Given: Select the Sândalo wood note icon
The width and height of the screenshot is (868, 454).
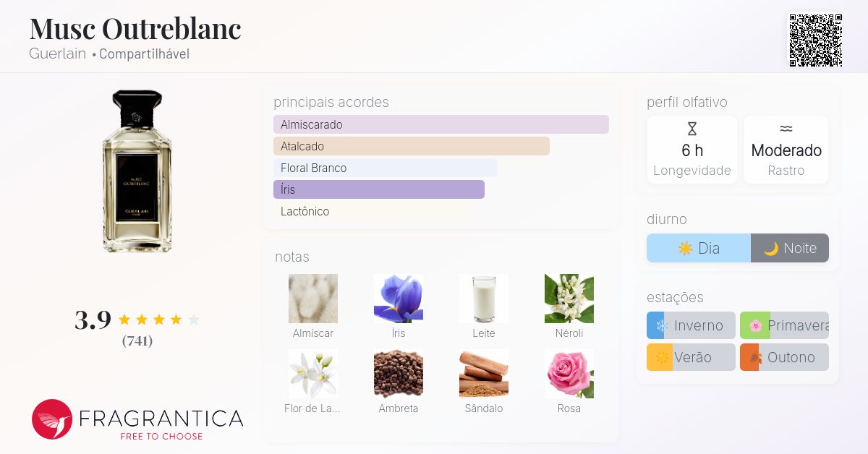Looking at the screenshot, I should click(483, 373).
